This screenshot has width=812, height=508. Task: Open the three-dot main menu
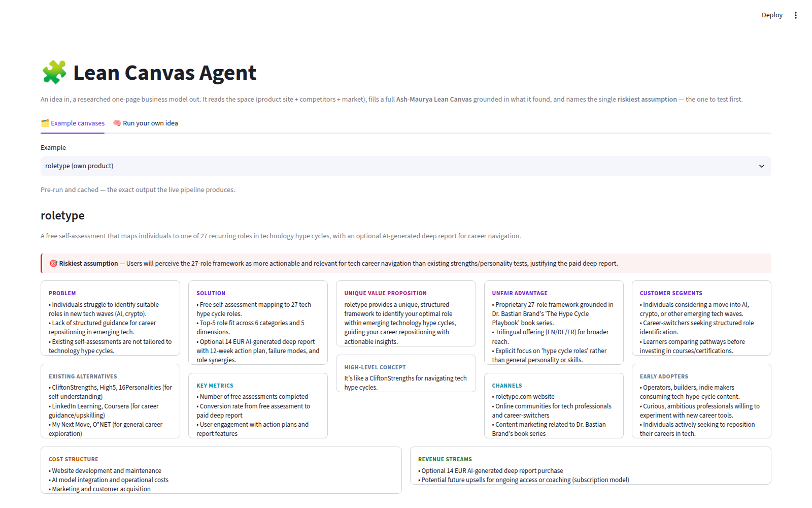coord(796,15)
